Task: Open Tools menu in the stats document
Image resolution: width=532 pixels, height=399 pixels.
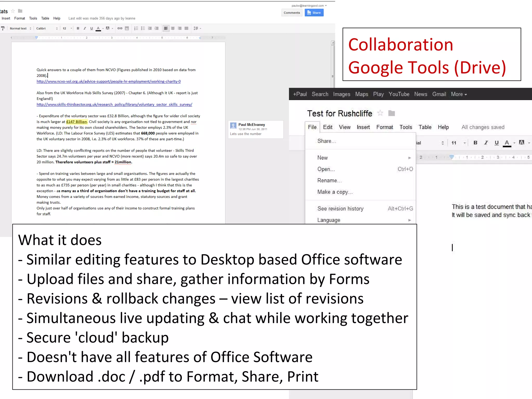Action: click(33, 18)
